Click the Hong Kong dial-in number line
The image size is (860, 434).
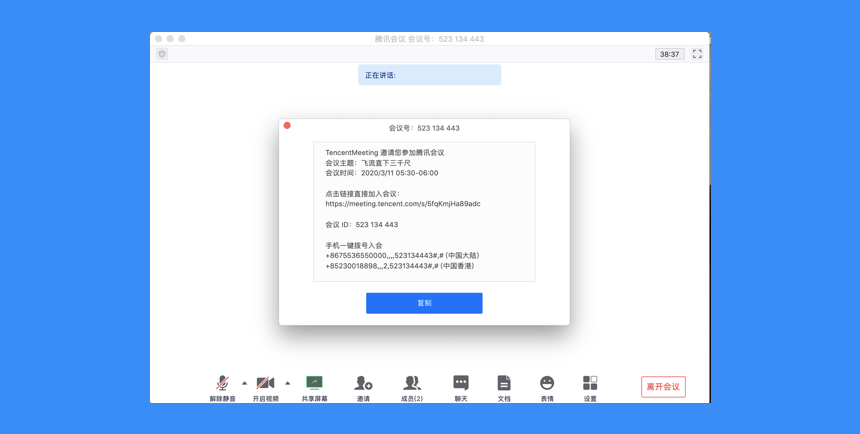[400, 266]
